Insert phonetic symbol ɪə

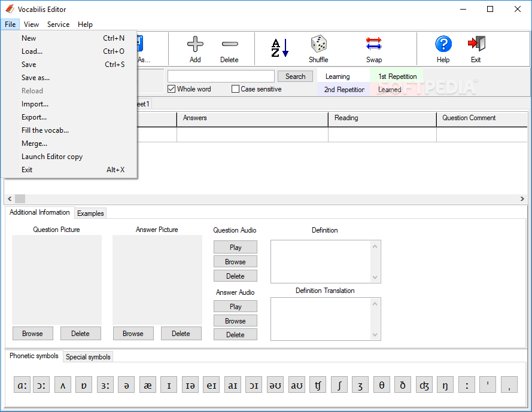[x=190, y=385]
